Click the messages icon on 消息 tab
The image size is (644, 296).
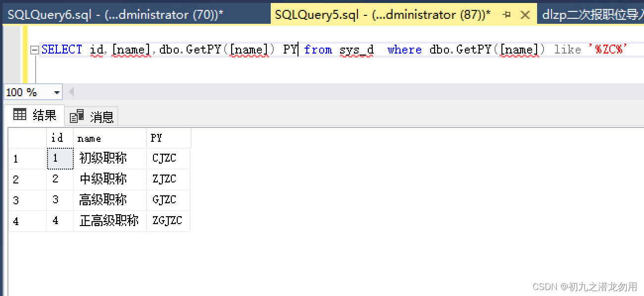pos(77,117)
